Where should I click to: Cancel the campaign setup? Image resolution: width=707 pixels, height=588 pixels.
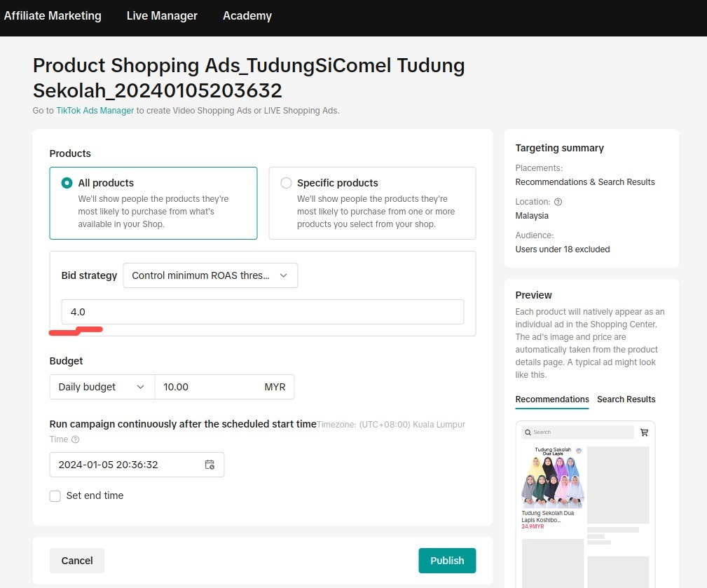coord(76,561)
